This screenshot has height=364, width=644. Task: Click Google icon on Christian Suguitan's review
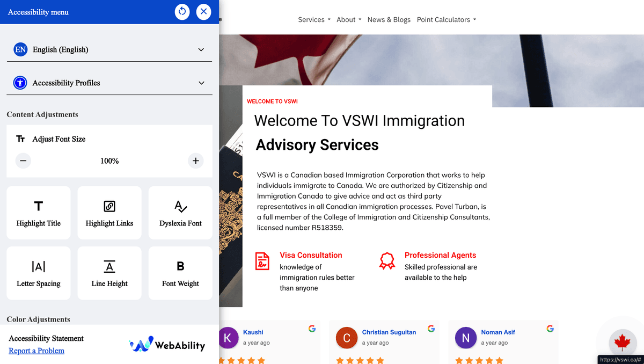pos(431,329)
